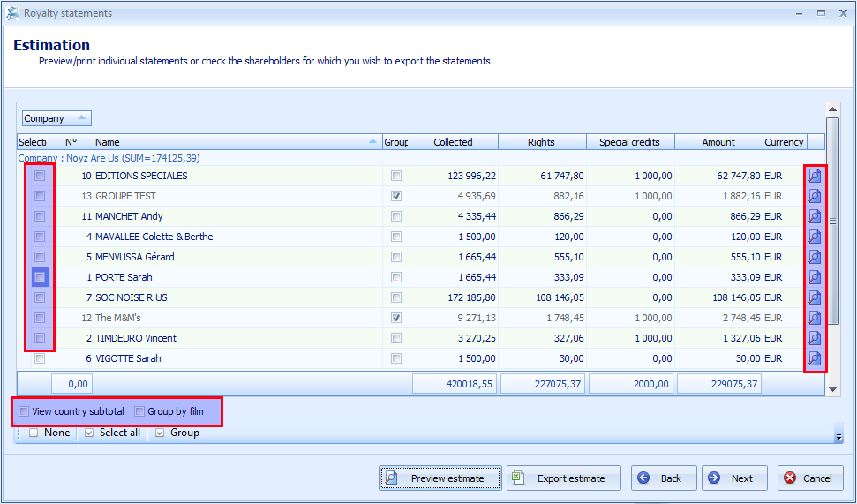
Task: Select name cell TIMDEURO Vincent
Action: (237, 338)
